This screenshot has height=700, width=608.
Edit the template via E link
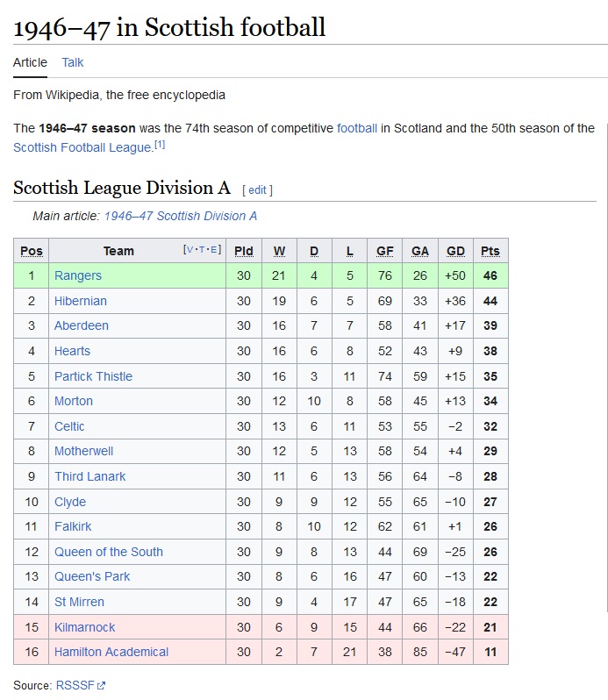[x=213, y=249]
